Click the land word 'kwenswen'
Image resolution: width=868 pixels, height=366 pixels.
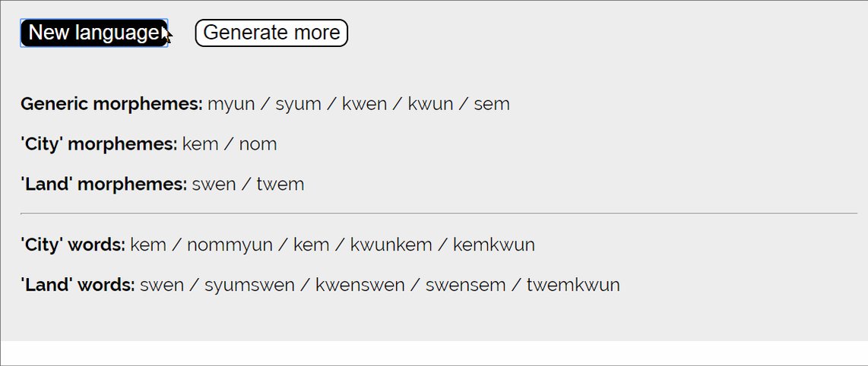click(360, 286)
